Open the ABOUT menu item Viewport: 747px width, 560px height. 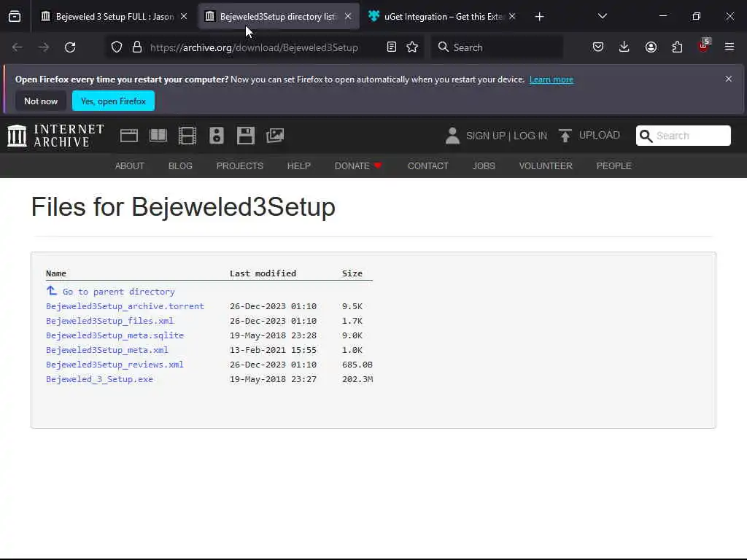point(130,166)
